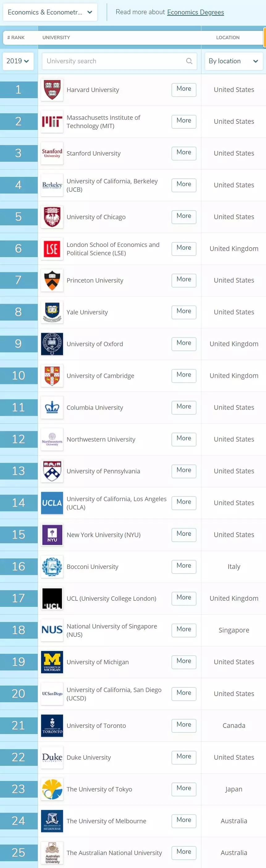Open the University of Oxford name link

tap(95, 344)
